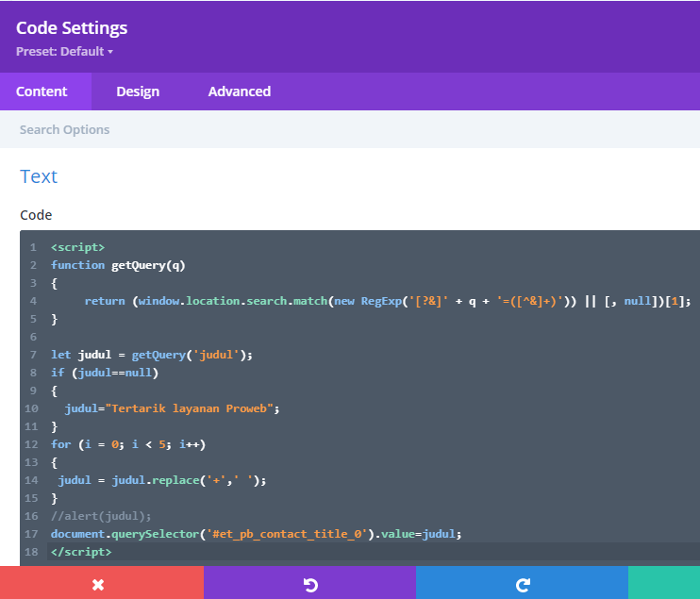Click the commented //alert(judul); line
The width and height of the screenshot is (700, 599).
coord(101,516)
